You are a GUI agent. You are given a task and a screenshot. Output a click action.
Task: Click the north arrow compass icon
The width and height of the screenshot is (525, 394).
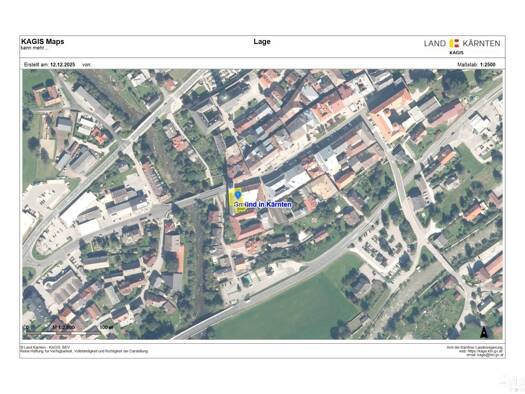click(x=484, y=332)
